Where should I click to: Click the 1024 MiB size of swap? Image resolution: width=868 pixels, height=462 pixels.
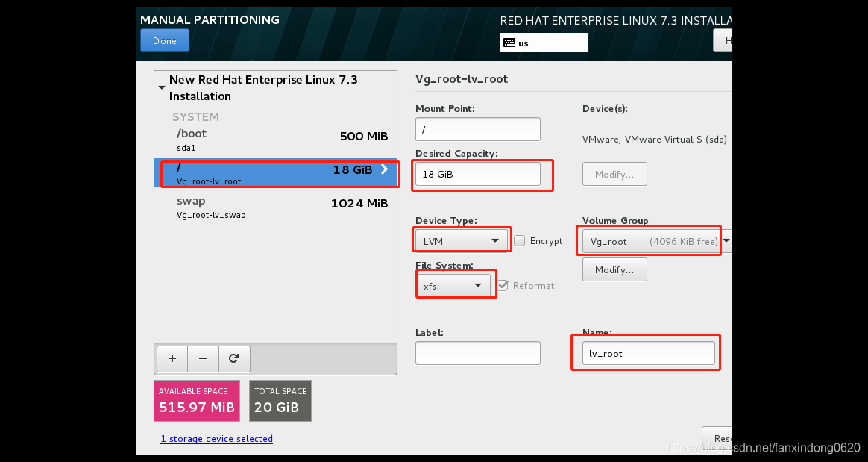pos(359,203)
